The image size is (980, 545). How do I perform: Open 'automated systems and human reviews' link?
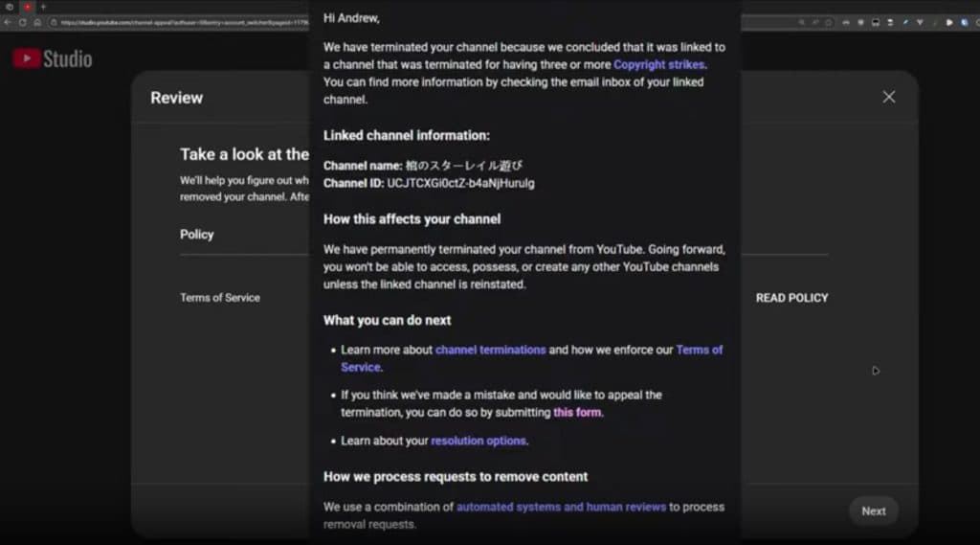(560, 507)
